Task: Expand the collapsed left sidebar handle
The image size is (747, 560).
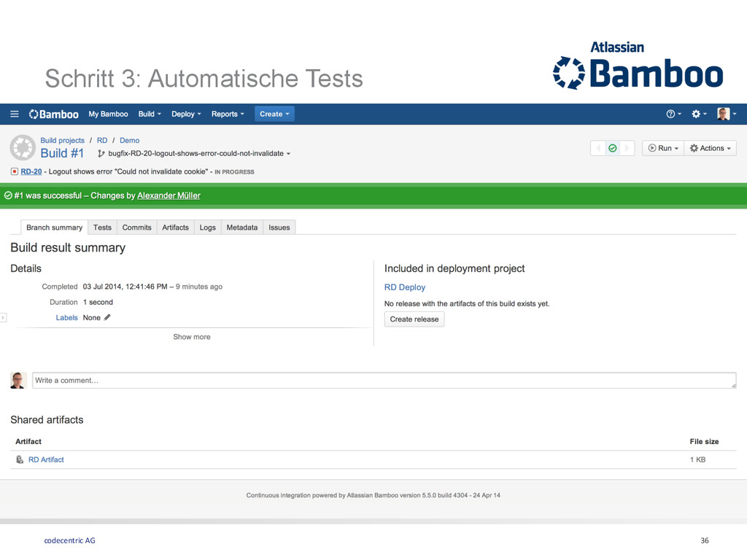Action: click(3, 318)
